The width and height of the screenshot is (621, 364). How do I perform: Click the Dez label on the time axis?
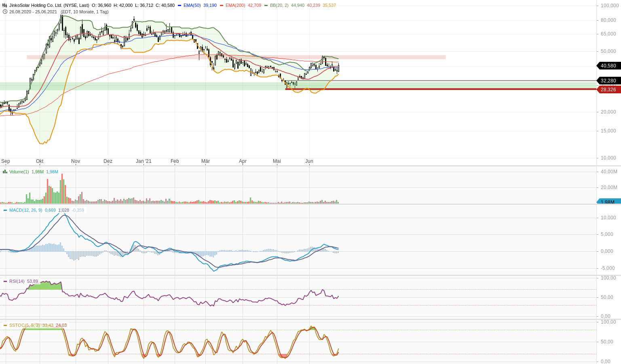[x=108, y=161]
